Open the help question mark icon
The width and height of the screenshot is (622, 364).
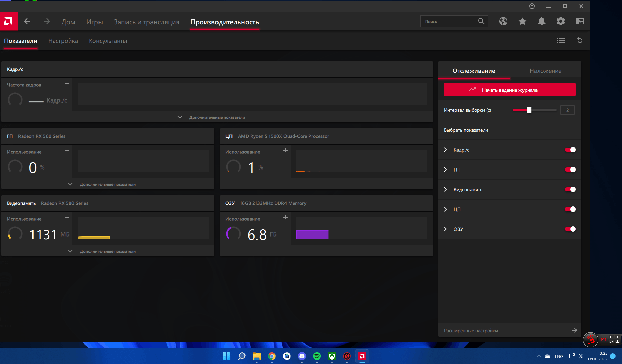coord(532,6)
